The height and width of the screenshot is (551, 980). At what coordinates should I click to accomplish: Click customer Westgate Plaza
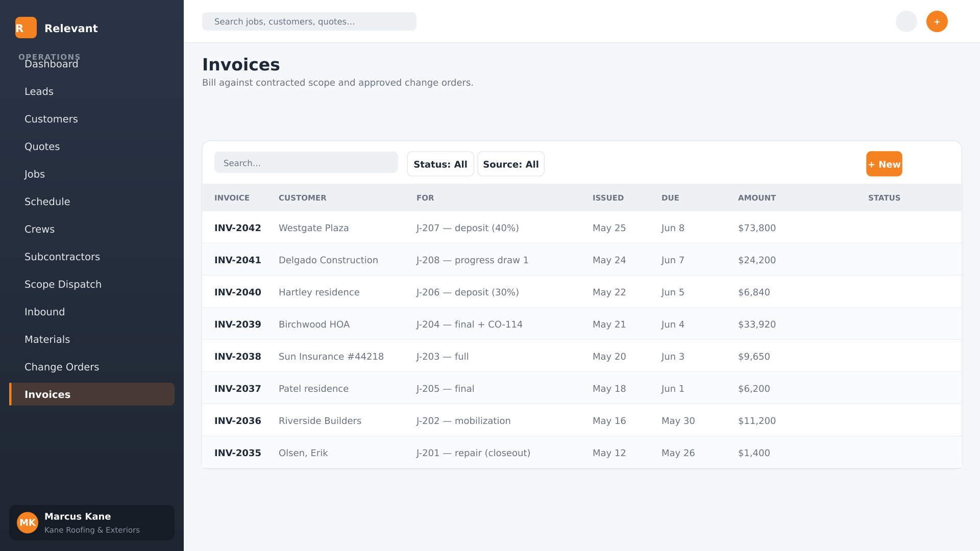(314, 228)
